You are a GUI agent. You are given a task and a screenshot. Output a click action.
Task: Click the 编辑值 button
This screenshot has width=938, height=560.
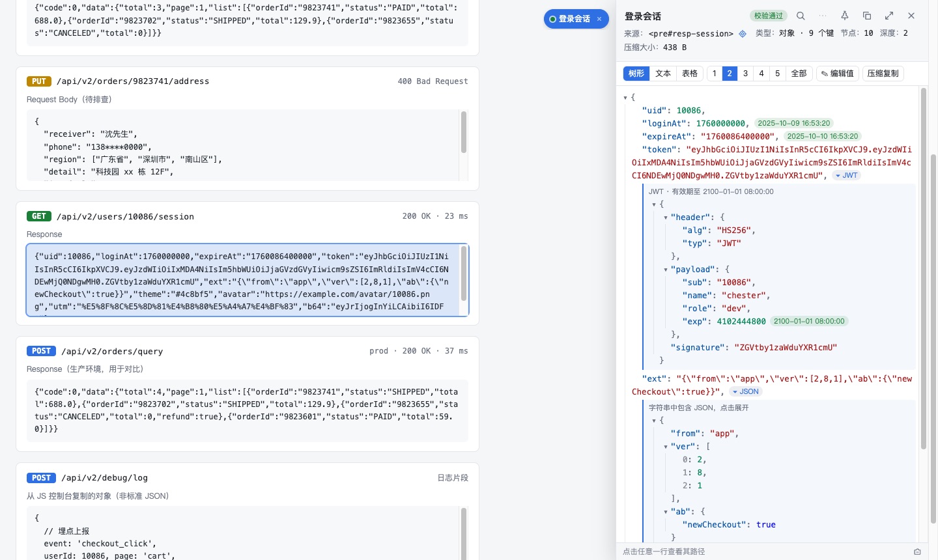pyautogui.click(x=838, y=74)
